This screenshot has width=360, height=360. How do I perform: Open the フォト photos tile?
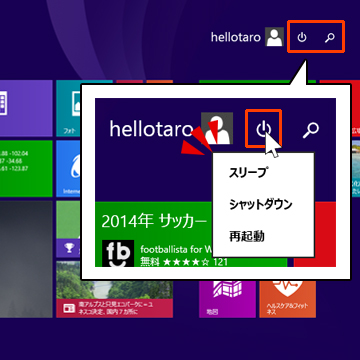pos(69,108)
